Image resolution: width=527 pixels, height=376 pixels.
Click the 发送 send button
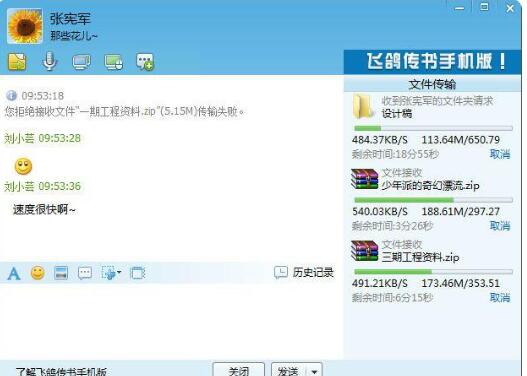point(289,371)
